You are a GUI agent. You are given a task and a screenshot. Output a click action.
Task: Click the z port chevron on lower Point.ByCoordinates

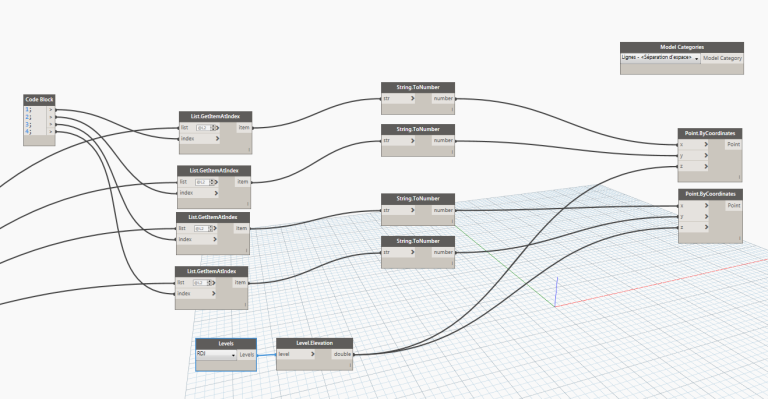[x=706, y=227]
